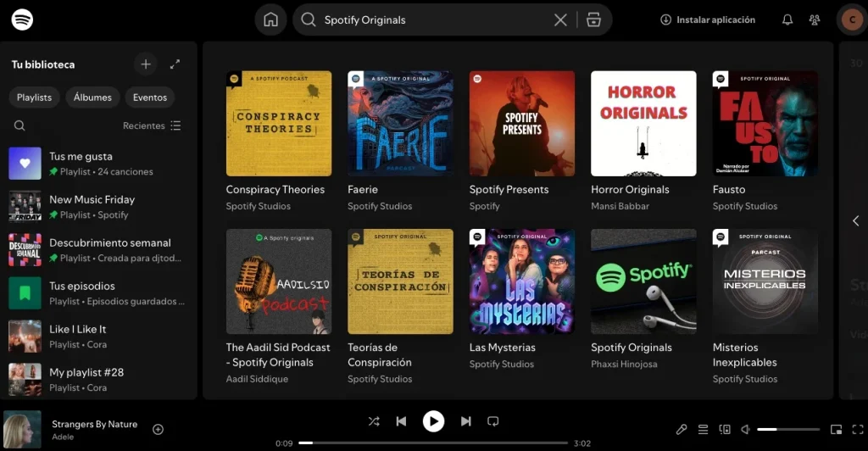Viewport: 868px width, 451px height.
Task: Open Horror Originals cover
Action: click(644, 124)
